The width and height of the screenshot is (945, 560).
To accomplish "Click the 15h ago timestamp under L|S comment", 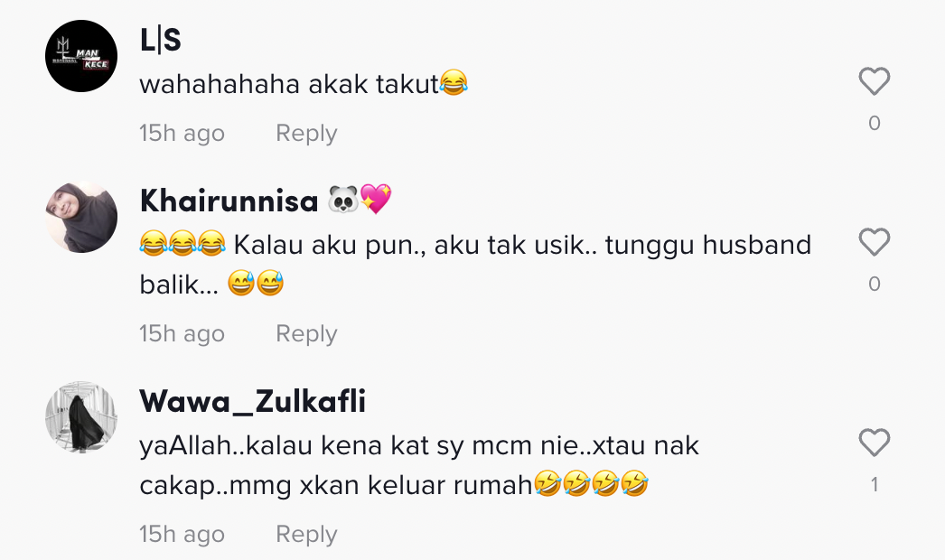I will pos(182,133).
